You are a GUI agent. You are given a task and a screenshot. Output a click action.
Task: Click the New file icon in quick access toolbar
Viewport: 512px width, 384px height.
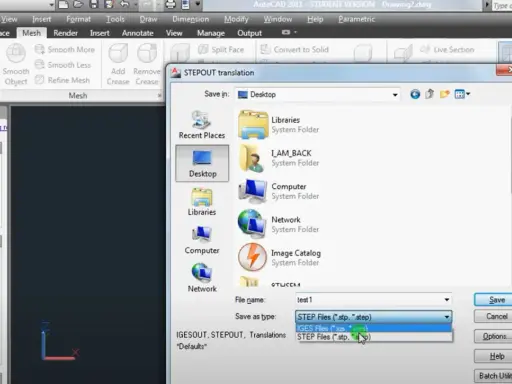pos(63,4)
